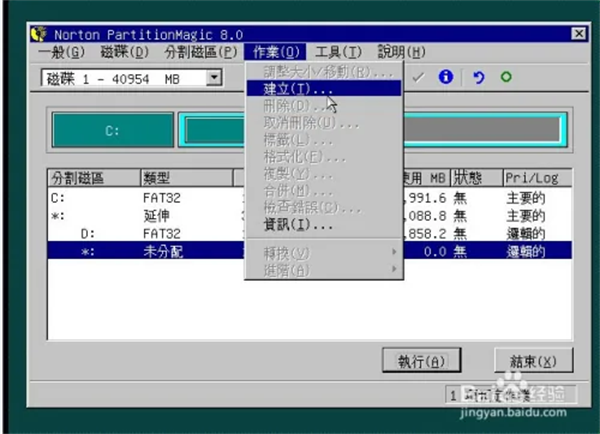Click 檢查錯誤(C)... menu entry
Viewport: 600px width, 434px height.
(324, 207)
